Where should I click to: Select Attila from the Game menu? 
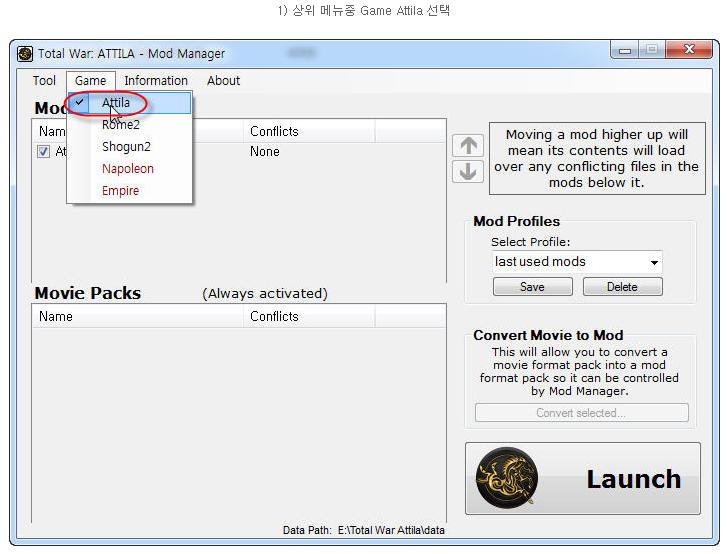point(129,102)
